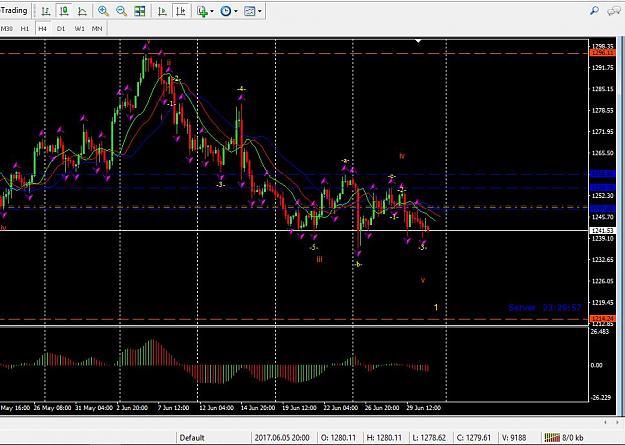The image size is (625, 445).
Task: Click the 7 Jun 12:00 time label
Action: point(173,408)
